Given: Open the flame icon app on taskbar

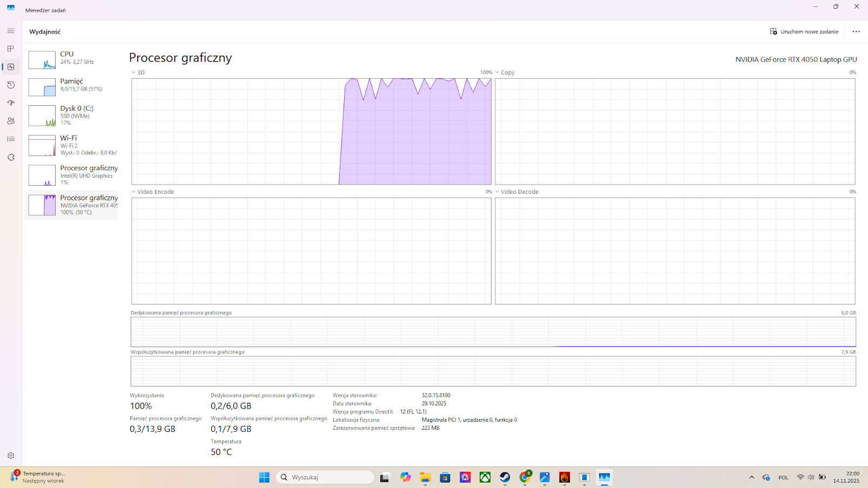Looking at the screenshot, I should coord(564,477).
